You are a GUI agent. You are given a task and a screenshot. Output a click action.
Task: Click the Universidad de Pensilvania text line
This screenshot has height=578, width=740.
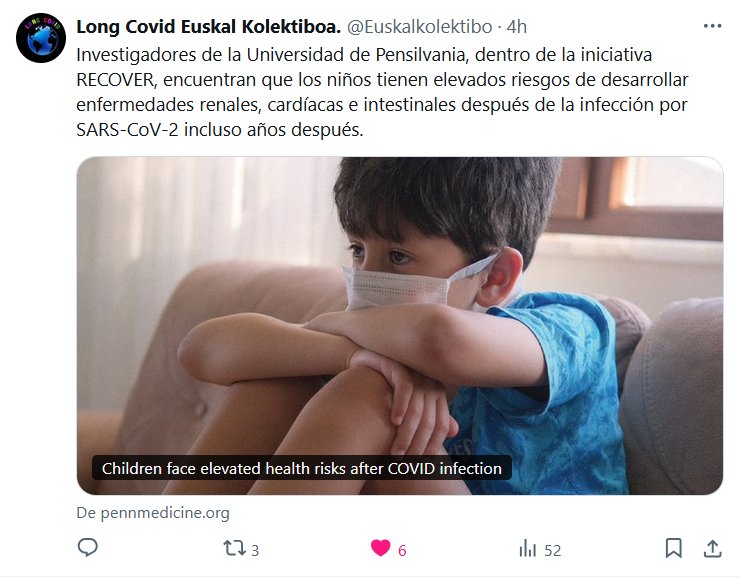[364, 55]
